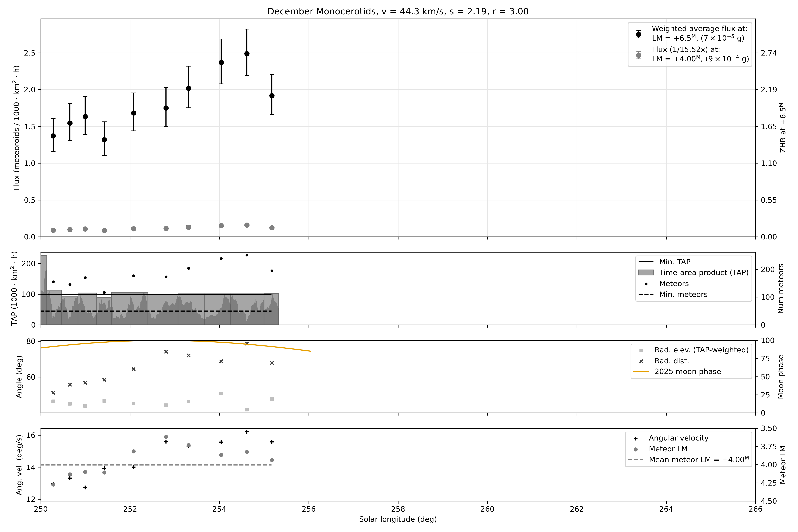Screen dimensions: 798x532
Task: Click the ZHR at +6.5M axis label
Action: [783, 128]
